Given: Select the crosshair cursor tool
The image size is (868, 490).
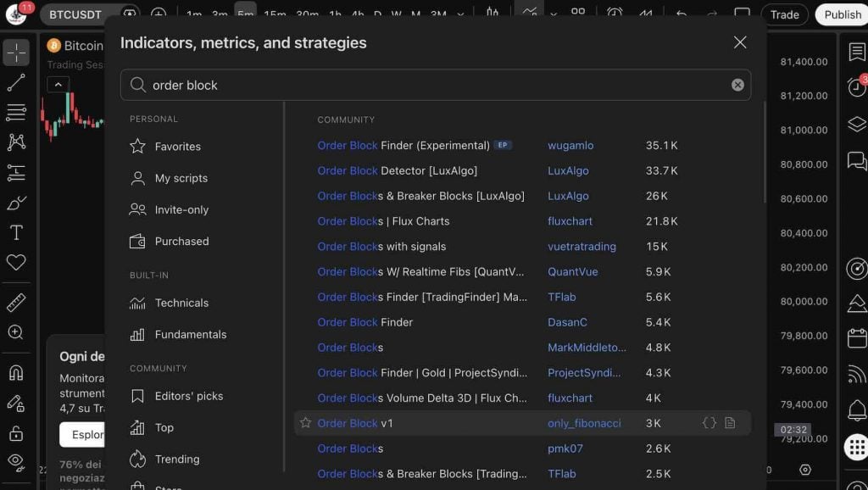Looking at the screenshot, I should (x=16, y=53).
